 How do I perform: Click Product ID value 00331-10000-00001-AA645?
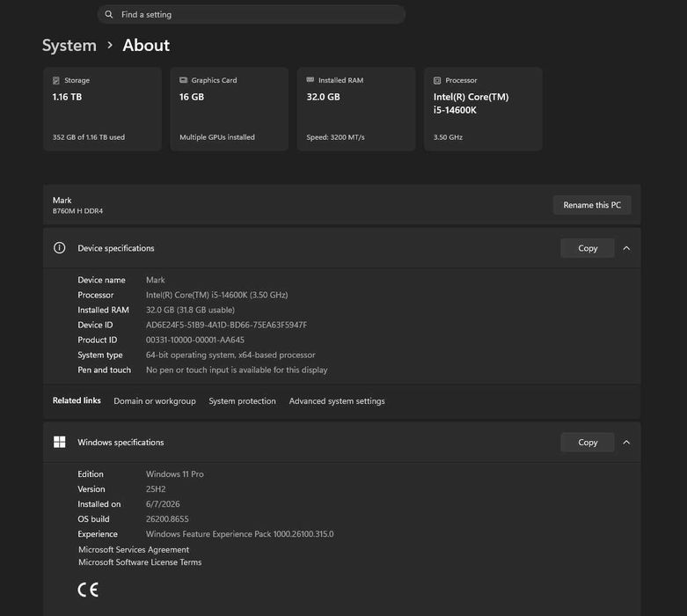[x=195, y=340]
